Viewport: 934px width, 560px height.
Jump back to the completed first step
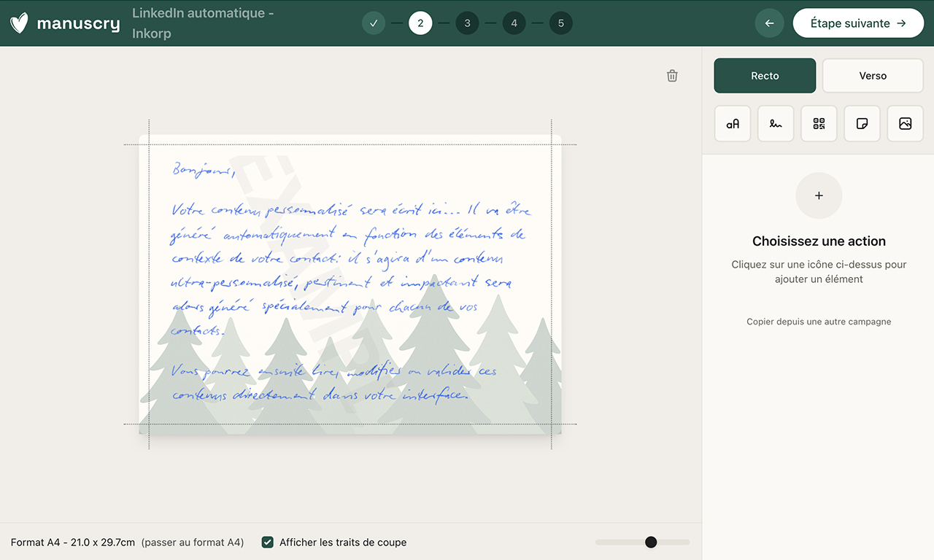tap(374, 23)
